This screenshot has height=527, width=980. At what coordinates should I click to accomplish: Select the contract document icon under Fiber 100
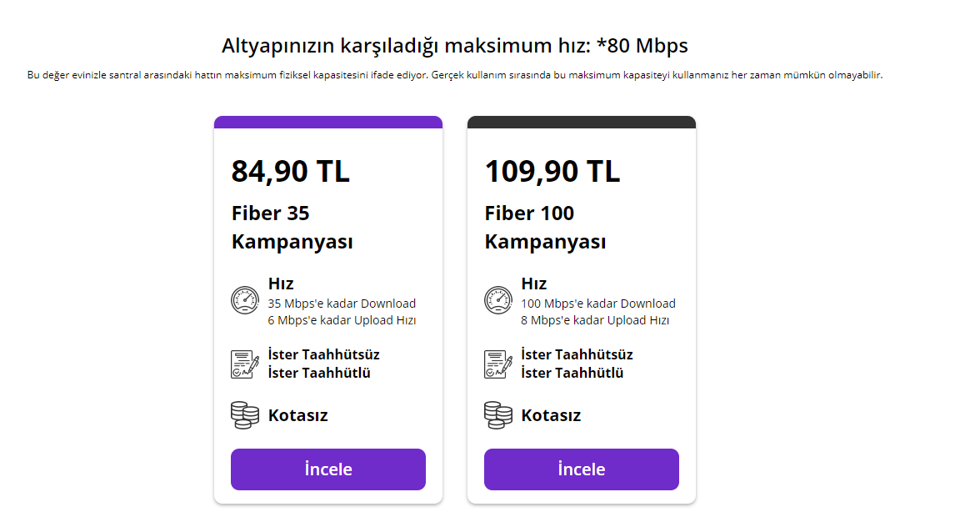pos(498,364)
